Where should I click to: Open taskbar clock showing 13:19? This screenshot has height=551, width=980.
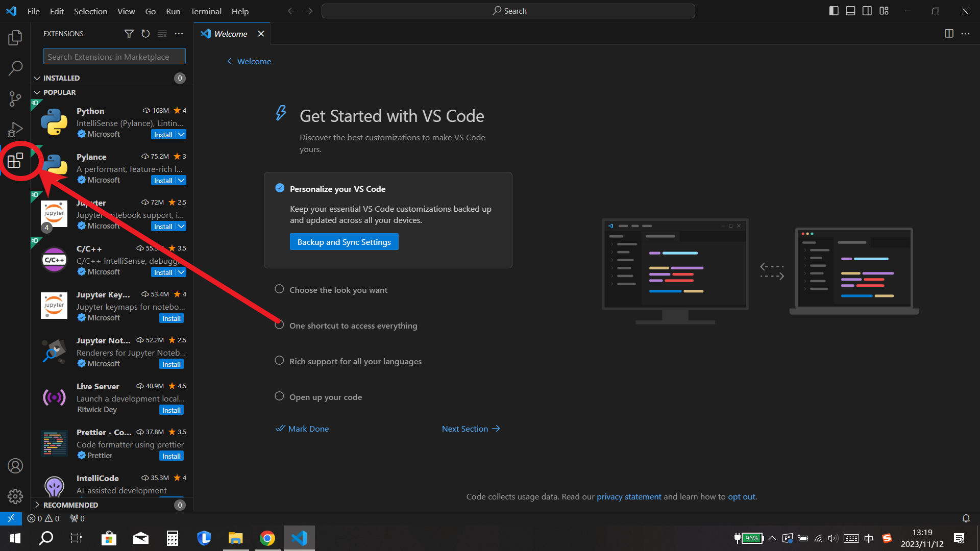[922, 538]
